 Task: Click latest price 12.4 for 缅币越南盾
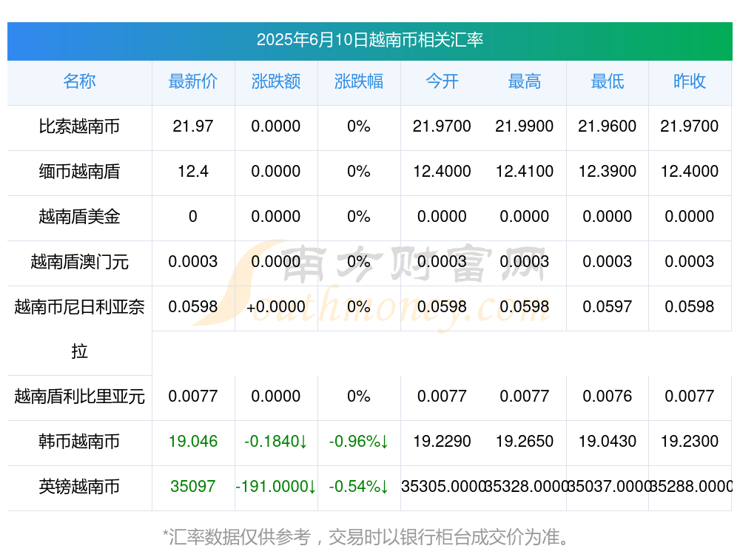pos(193,172)
